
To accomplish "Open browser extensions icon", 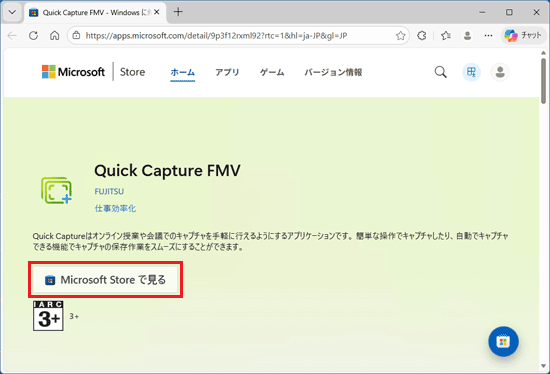I will [x=422, y=35].
